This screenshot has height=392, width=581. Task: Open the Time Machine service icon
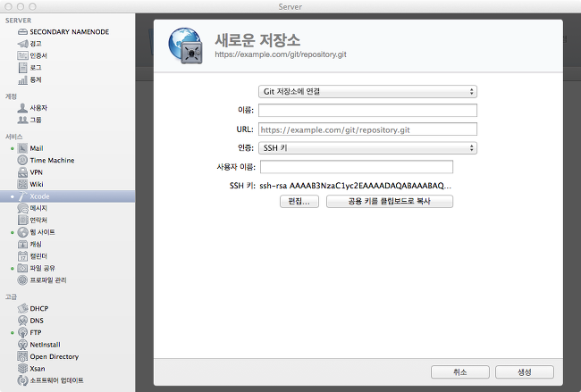[22, 160]
